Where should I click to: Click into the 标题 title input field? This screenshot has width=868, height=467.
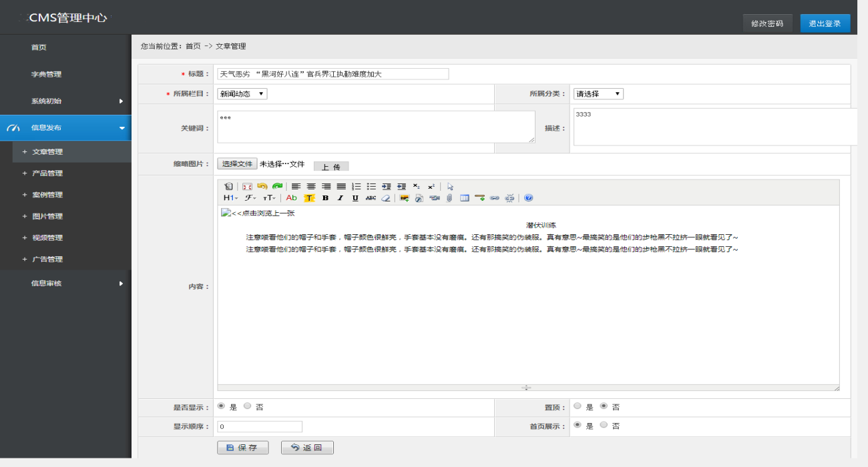(333, 74)
